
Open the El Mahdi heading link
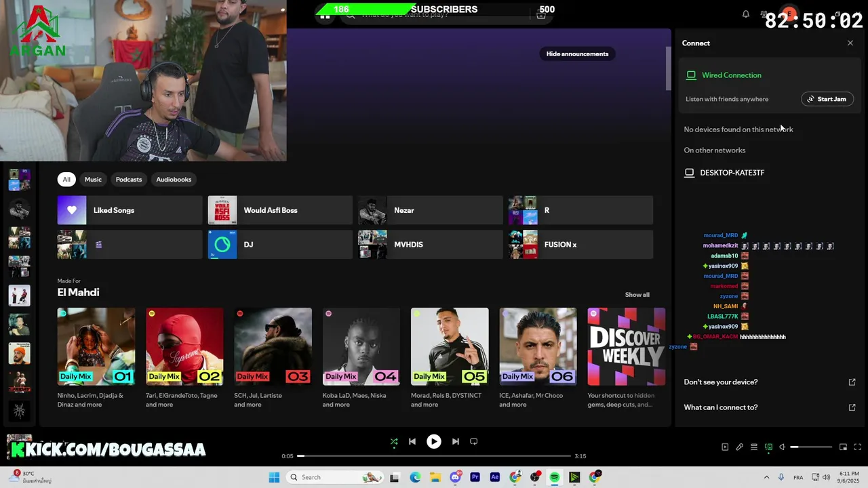point(78,292)
